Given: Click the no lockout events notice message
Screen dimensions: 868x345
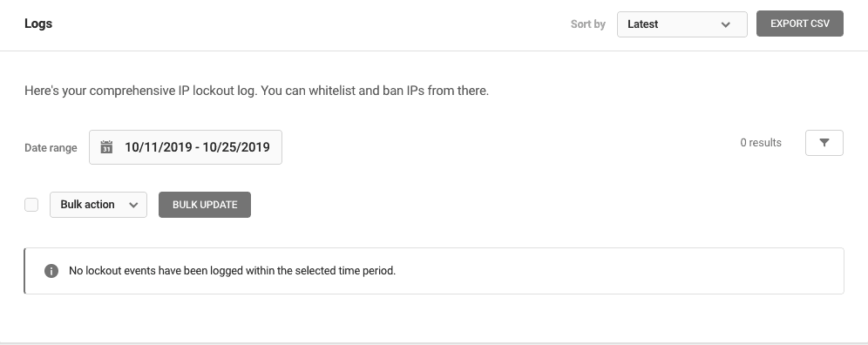Looking at the screenshot, I should click(x=232, y=271).
